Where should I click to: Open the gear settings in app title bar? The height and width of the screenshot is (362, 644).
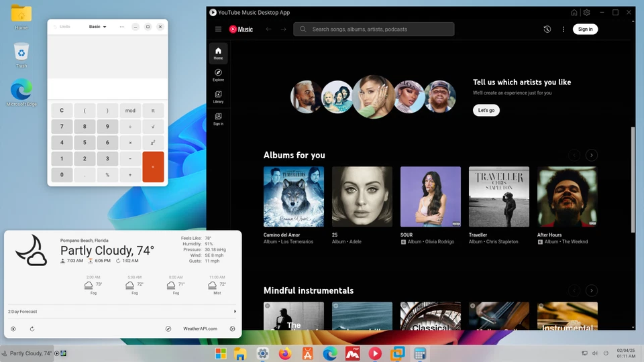[586, 12]
